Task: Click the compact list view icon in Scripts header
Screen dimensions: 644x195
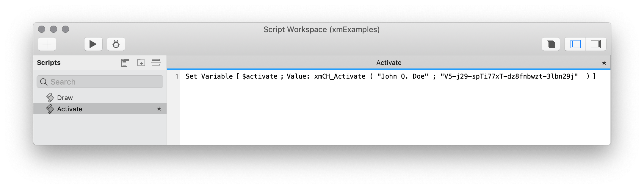Action: (156, 63)
